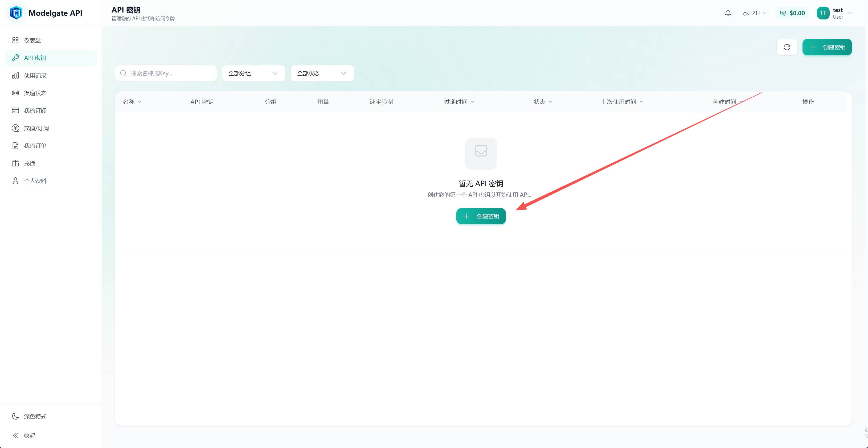Go to 使用记录 usage logs

35,75
